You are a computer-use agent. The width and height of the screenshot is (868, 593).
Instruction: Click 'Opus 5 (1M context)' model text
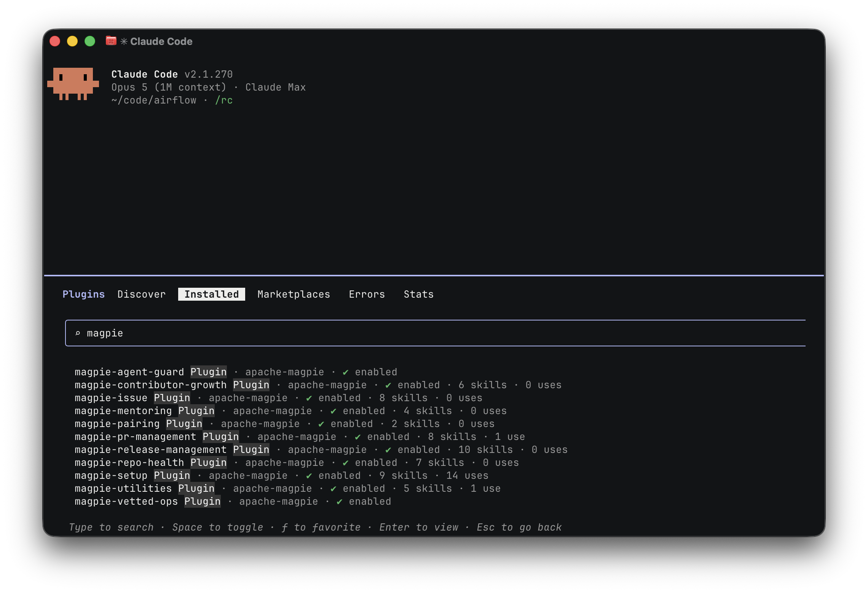[169, 87]
